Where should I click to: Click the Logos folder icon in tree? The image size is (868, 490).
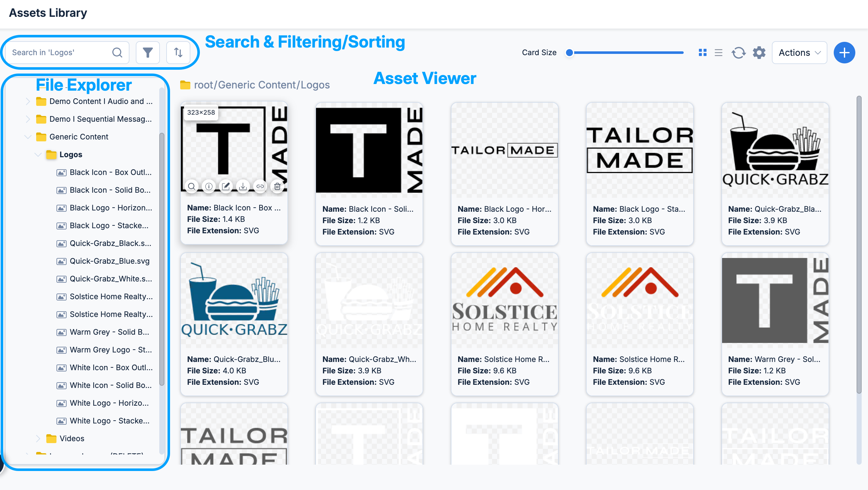51,154
